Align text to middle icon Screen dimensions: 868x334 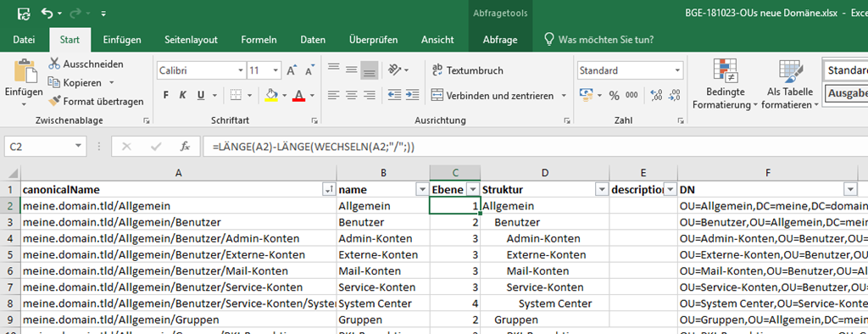[x=351, y=70]
